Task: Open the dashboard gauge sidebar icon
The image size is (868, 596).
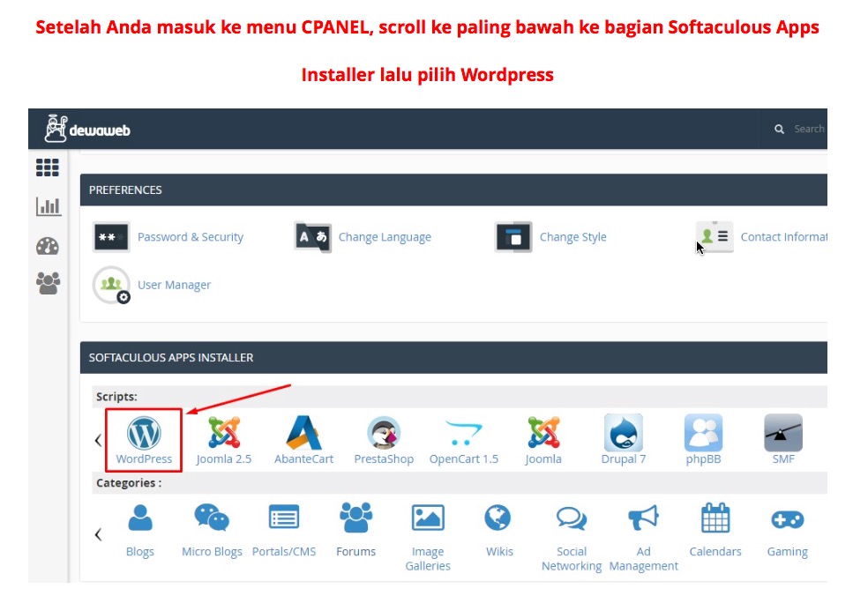Action: pyautogui.click(x=48, y=246)
